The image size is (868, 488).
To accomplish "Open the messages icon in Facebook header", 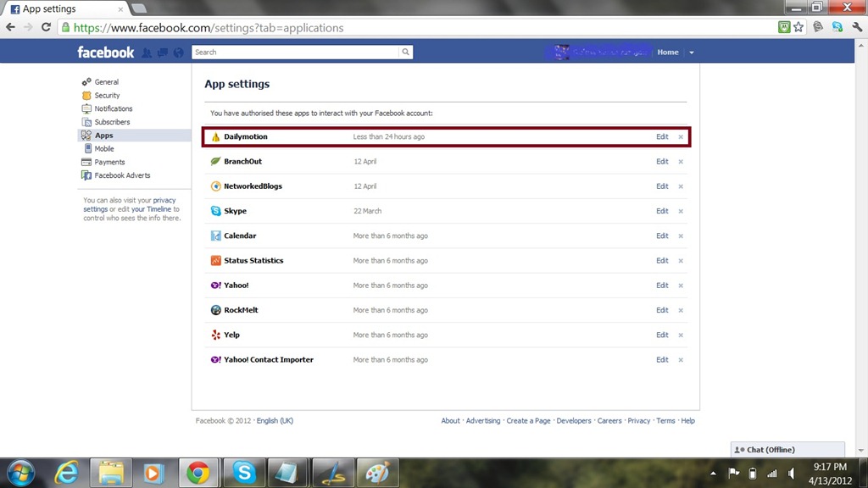I will 163,53.
